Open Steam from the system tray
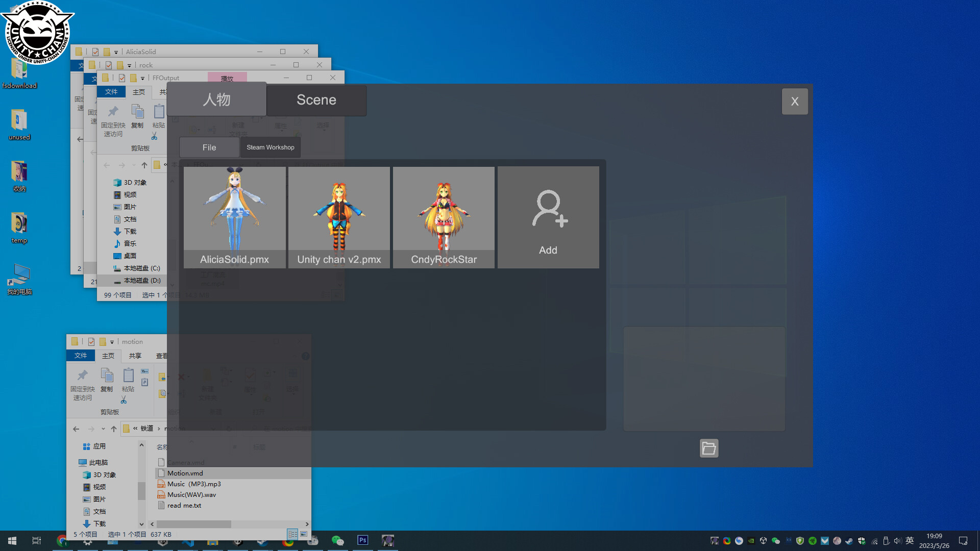The image size is (980, 551). (x=849, y=541)
